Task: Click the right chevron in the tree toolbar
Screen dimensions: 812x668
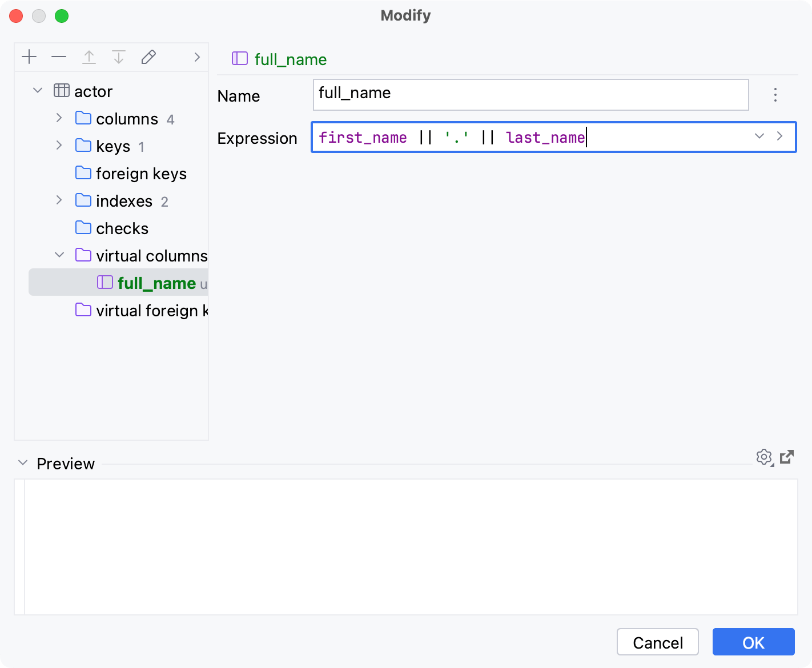Action: point(197,57)
